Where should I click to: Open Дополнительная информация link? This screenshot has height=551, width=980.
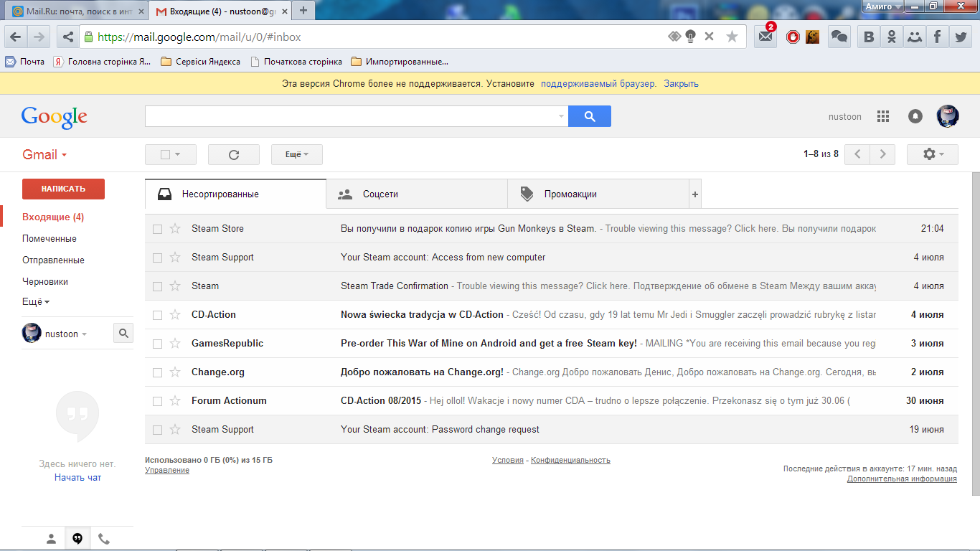coord(902,479)
